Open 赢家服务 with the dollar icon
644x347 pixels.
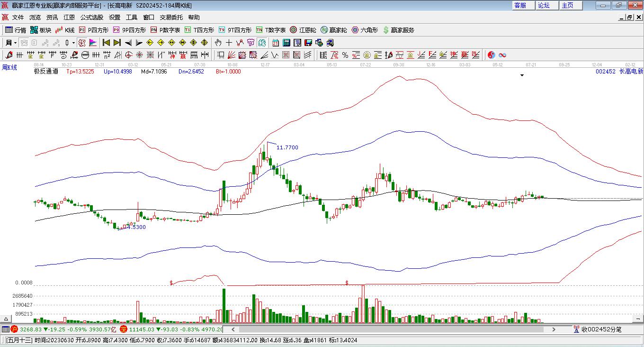pyautogui.click(x=398, y=30)
